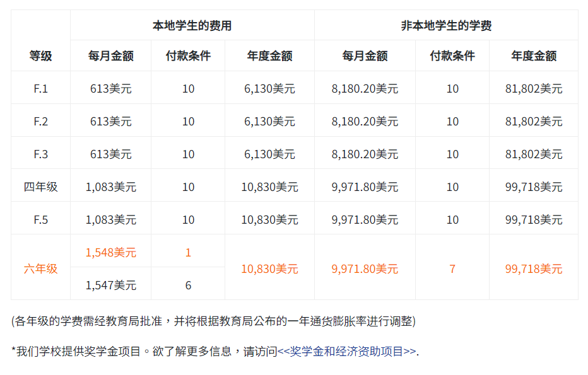
Task: Select the F.3 row label
Action: click(x=40, y=154)
